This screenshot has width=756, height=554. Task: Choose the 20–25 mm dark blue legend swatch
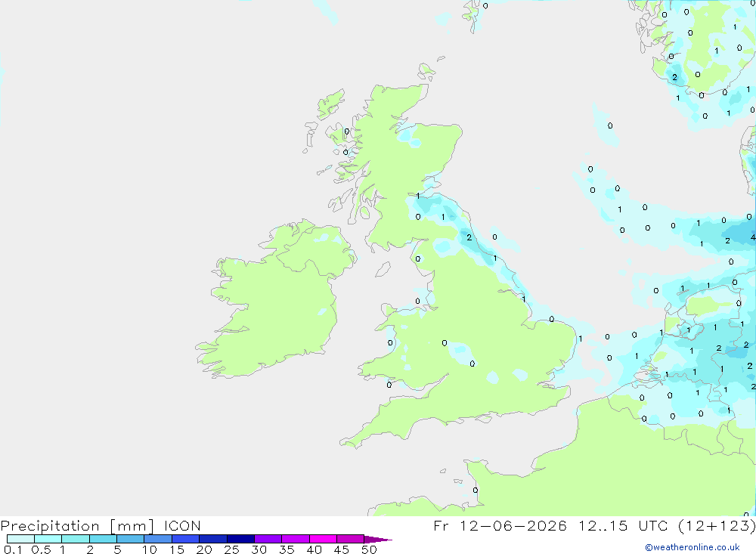(x=213, y=539)
